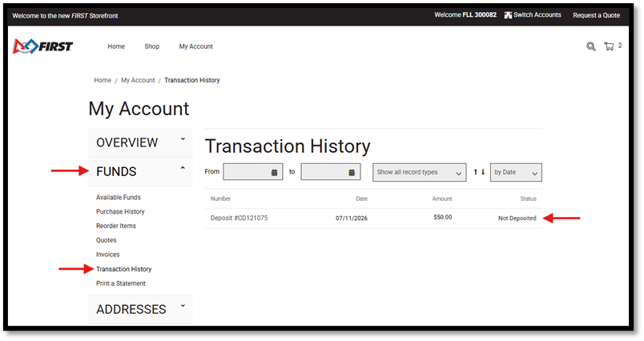Open the shopping cart icon
644x341 pixels.
click(x=609, y=46)
